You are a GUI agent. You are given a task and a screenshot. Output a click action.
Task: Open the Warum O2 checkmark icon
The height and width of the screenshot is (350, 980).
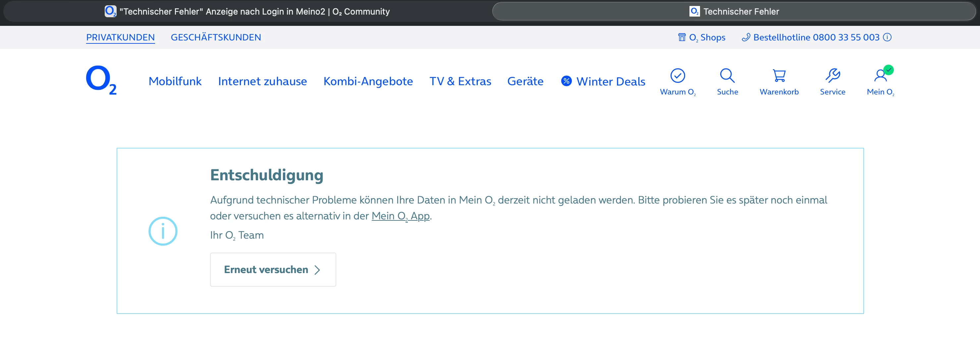click(678, 76)
